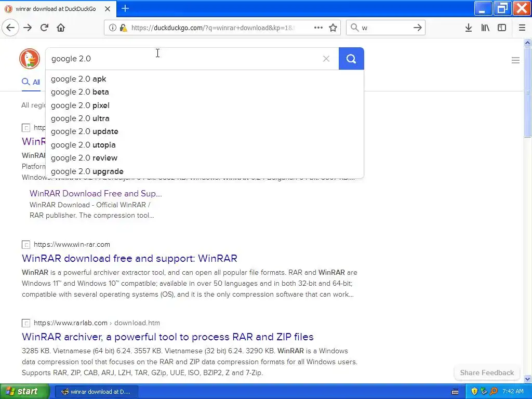Image resolution: width=532 pixels, height=399 pixels.
Task: Select winrar download taskbar button
Action: pyautogui.click(x=96, y=392)
